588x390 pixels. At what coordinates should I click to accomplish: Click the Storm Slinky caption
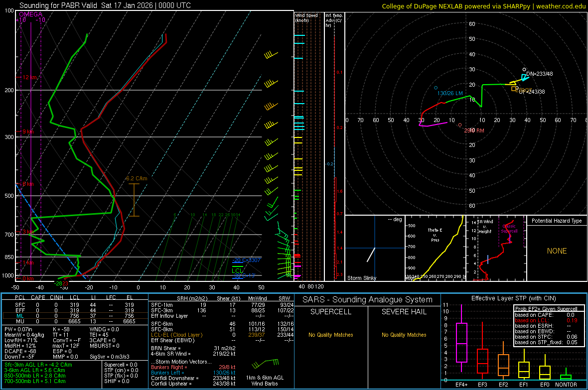tap(361, 278)
